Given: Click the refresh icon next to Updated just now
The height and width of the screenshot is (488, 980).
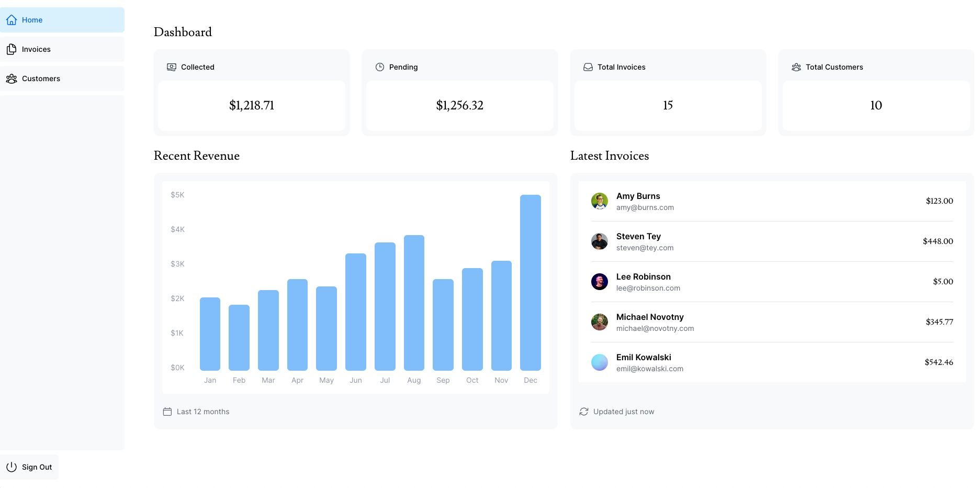Looking at the screenshot, I should click(x=584, y=412).
